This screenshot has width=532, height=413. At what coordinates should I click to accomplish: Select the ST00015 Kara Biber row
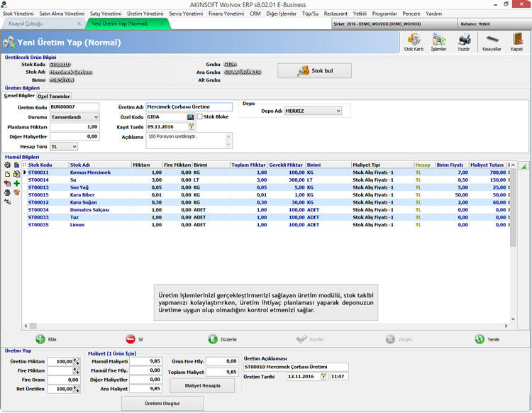[x=266, y=195]
